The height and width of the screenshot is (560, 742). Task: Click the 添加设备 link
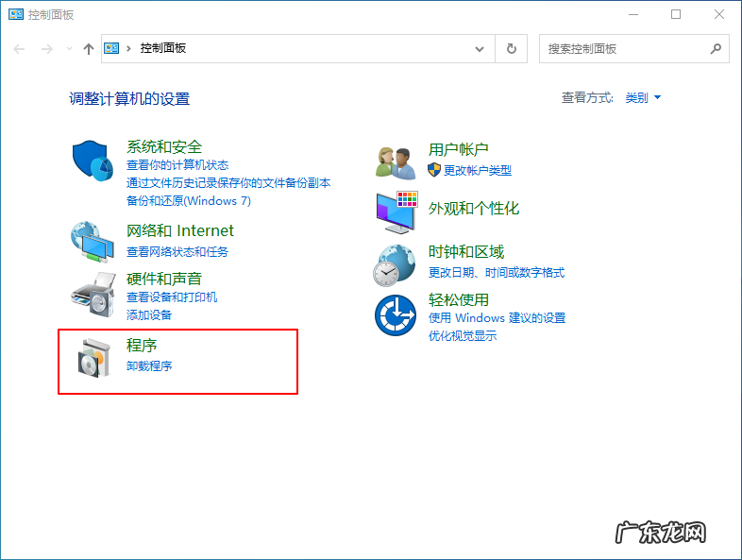coord(149,314)
